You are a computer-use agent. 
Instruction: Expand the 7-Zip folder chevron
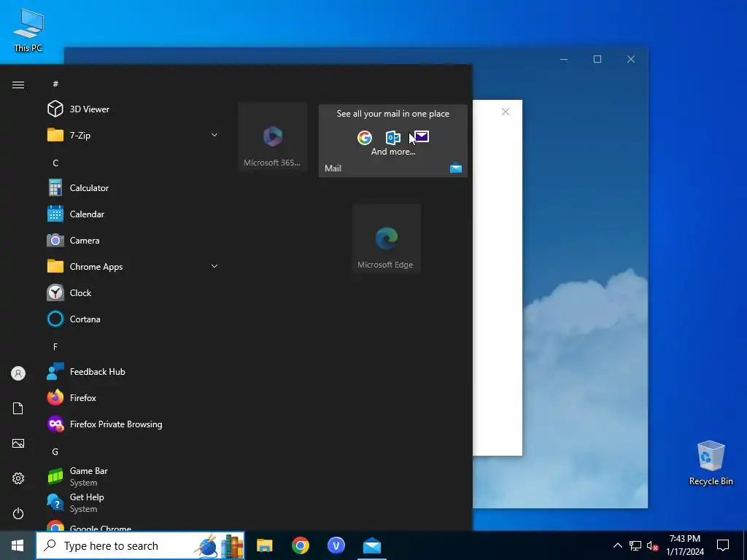[x=214, y=135]
